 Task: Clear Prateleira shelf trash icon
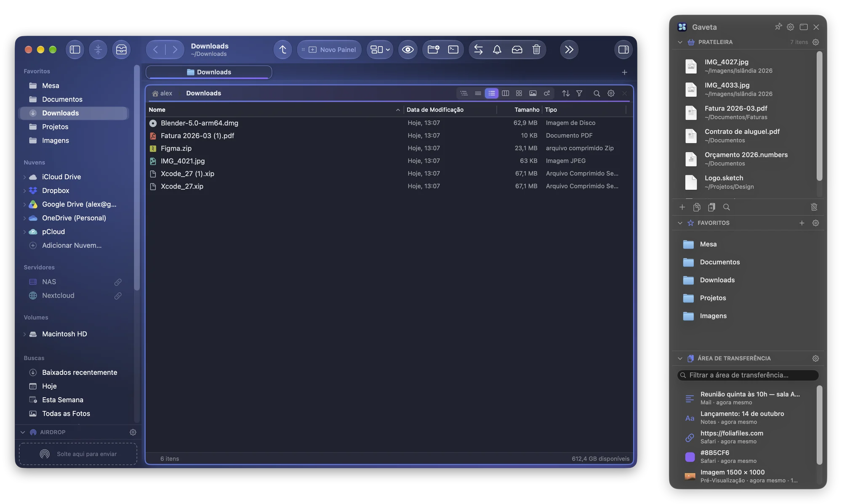814,207
